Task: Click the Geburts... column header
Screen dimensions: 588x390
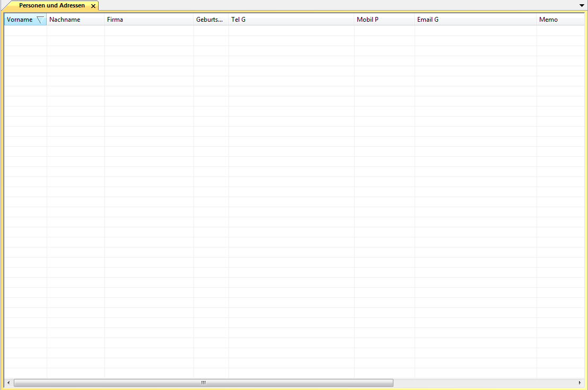Action: pyautogui.click(x=210, y=20)
